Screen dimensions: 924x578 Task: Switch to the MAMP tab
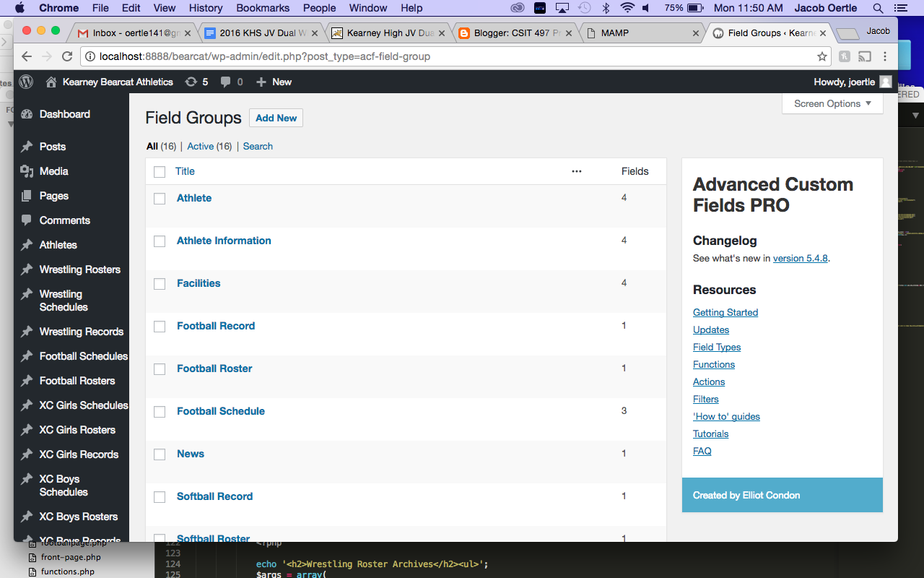[x=642, y=33]
